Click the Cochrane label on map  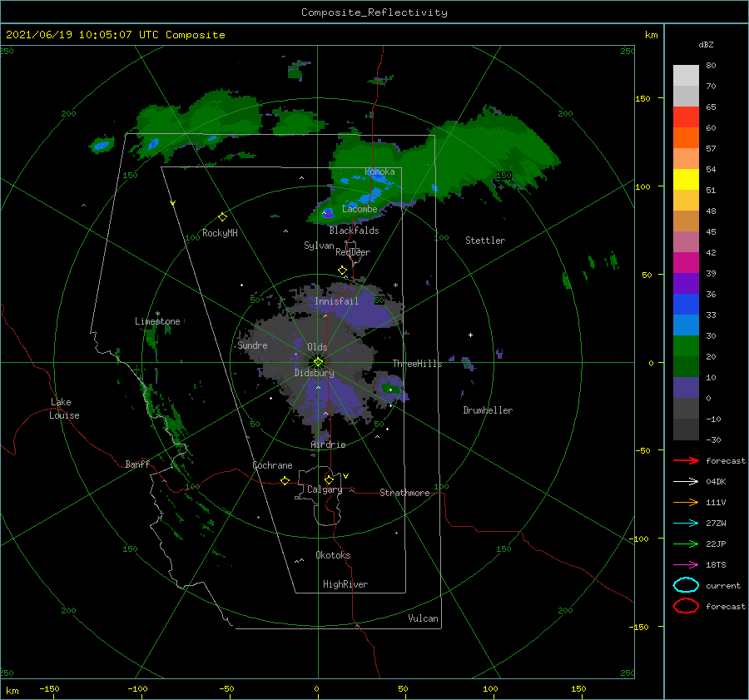point(272,465)
